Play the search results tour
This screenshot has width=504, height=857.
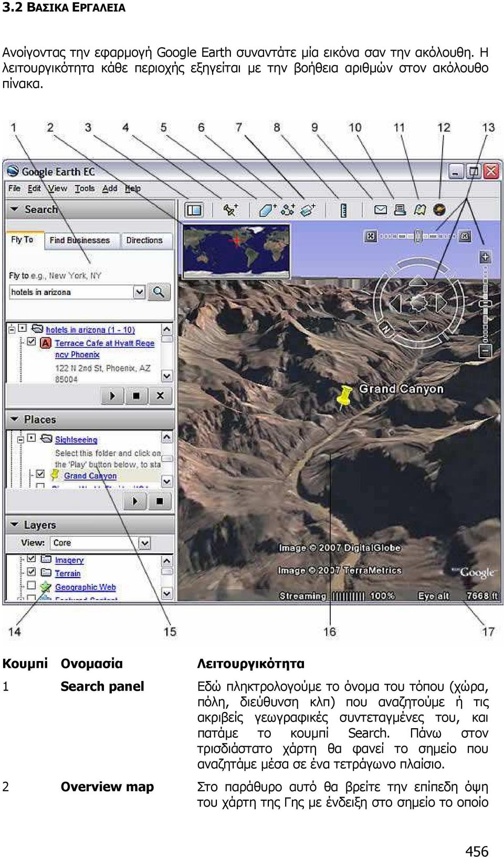pos(112,396)
